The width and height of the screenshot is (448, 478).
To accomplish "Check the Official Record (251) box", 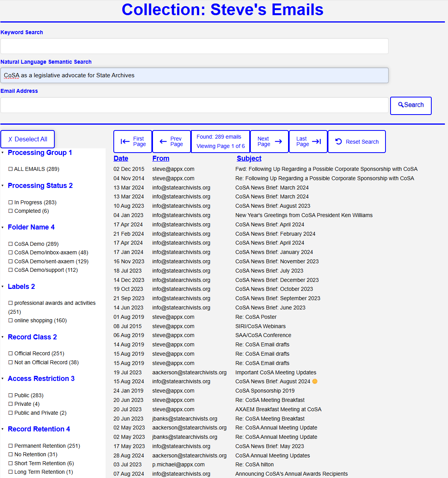I will (x=10, y=353).
